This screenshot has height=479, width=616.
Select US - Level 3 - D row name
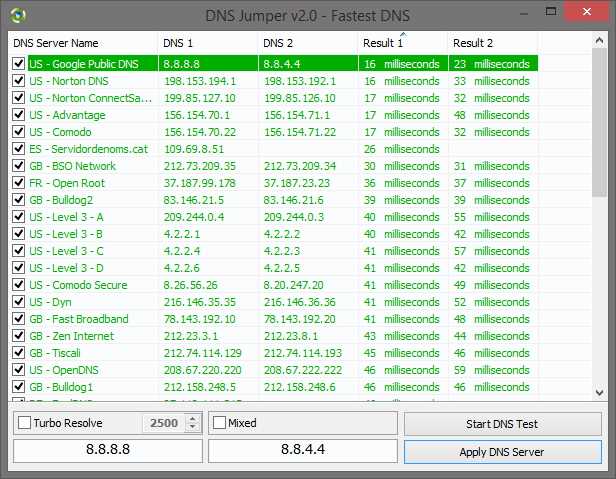66,268
